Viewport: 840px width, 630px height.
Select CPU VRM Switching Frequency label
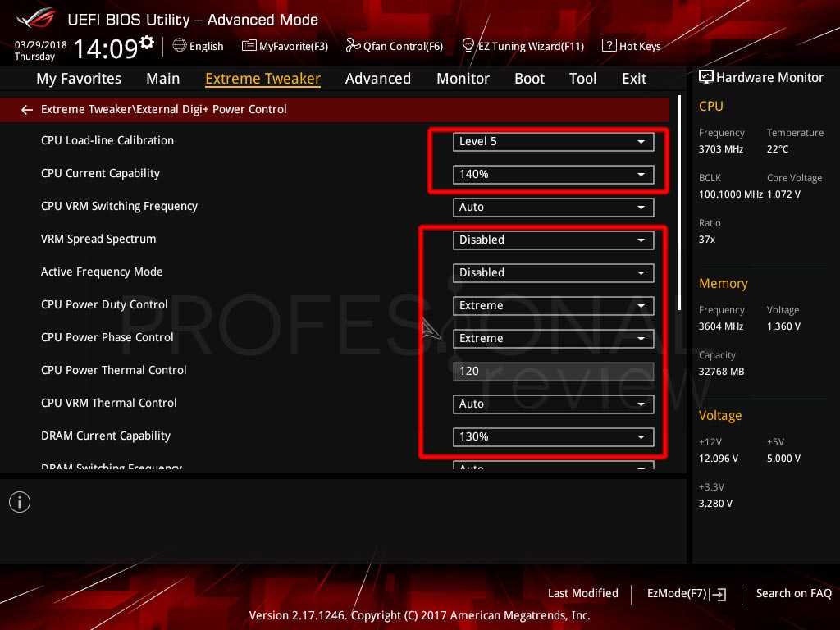click(x=119, y=206)
